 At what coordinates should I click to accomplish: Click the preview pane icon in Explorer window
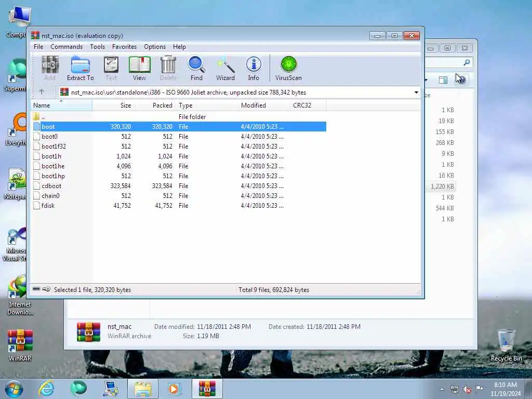443,80
